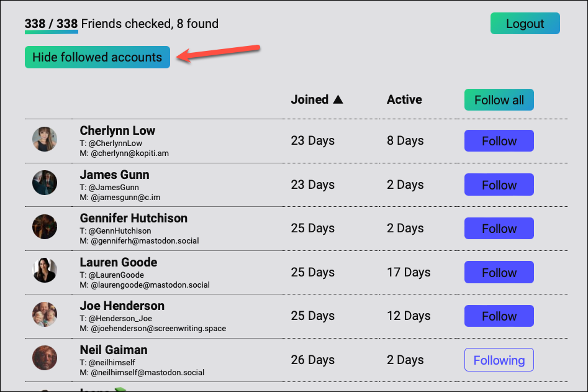This screenshot has height=392, width=588.
Task: Toggle Hide followed accounts button
Action: pos(97,57)
